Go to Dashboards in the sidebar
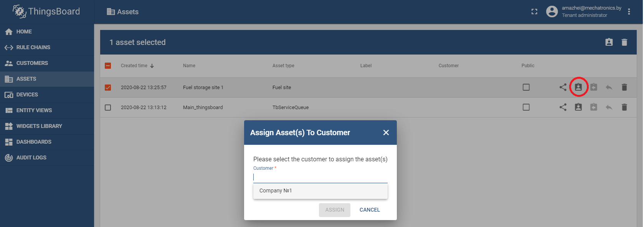644x227 pixels. (x=34, y=142)
